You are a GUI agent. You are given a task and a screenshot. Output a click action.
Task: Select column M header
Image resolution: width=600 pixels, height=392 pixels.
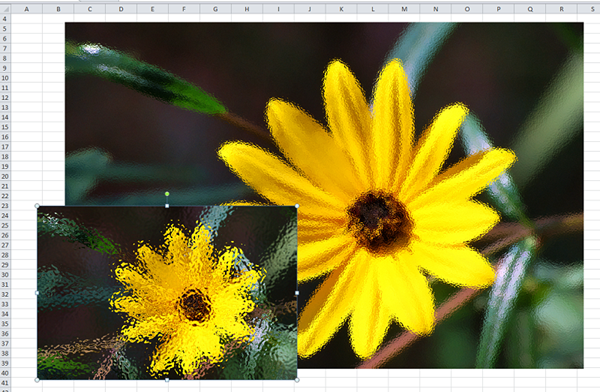(404, 9)
